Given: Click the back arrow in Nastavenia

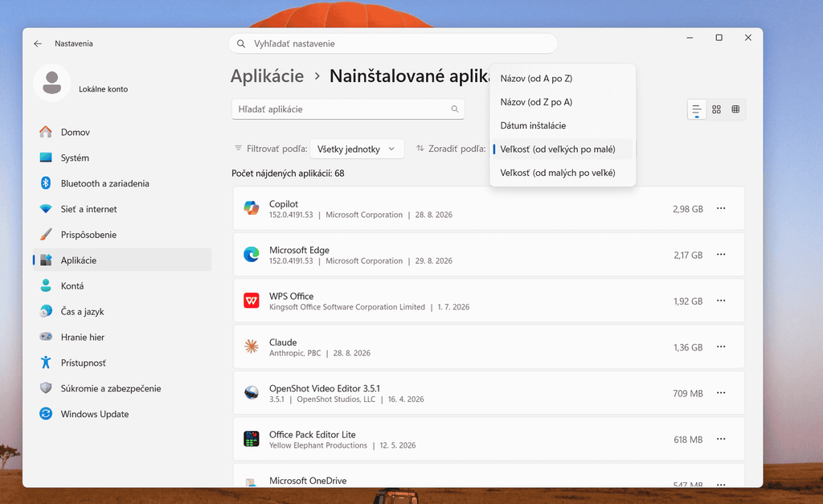Looking at the screenshot, I should [38, 43].
